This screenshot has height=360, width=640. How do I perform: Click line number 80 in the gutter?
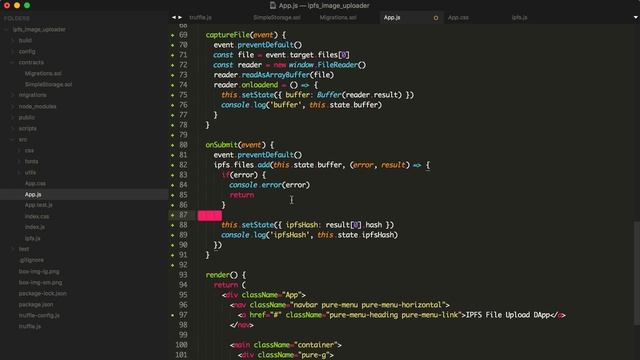183,144
